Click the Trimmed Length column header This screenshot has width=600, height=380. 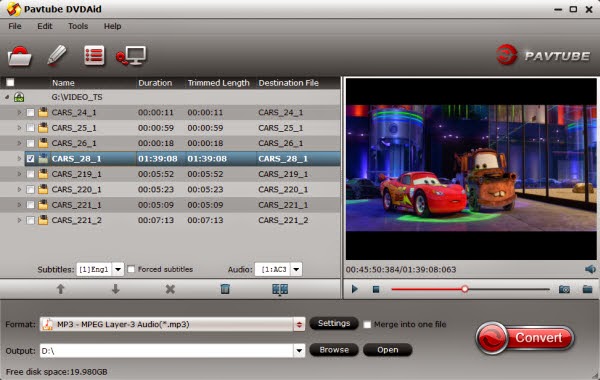tap(218, 83)
